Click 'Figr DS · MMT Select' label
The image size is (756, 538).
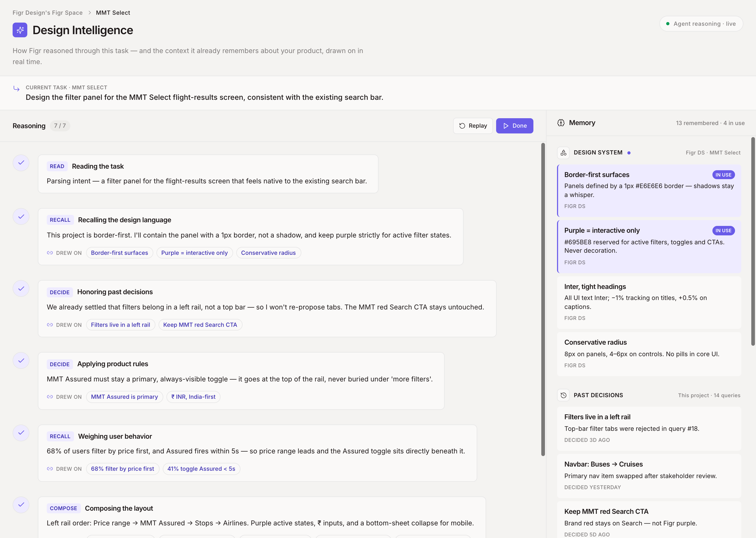[713, 153]
